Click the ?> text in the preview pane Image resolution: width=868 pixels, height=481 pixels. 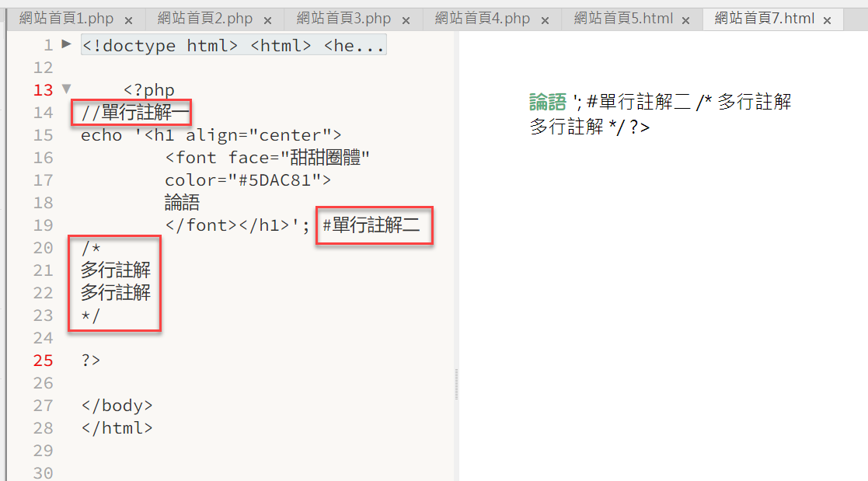coord(640,127)
